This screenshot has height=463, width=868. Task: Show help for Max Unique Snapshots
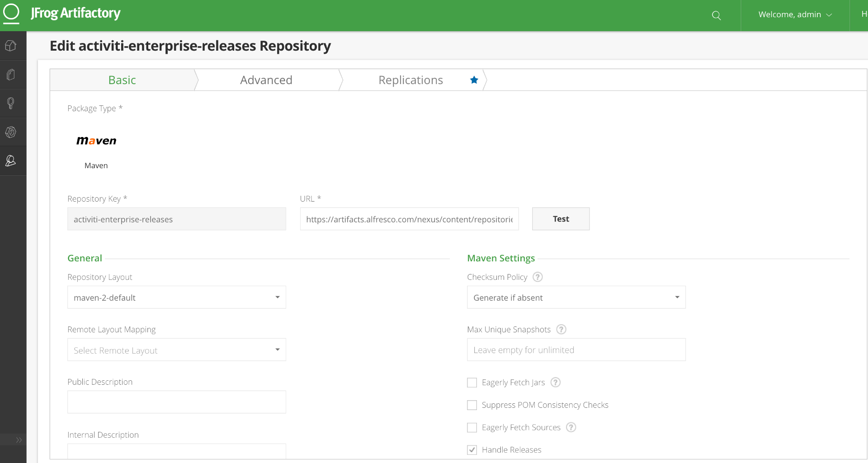[561, 329]
